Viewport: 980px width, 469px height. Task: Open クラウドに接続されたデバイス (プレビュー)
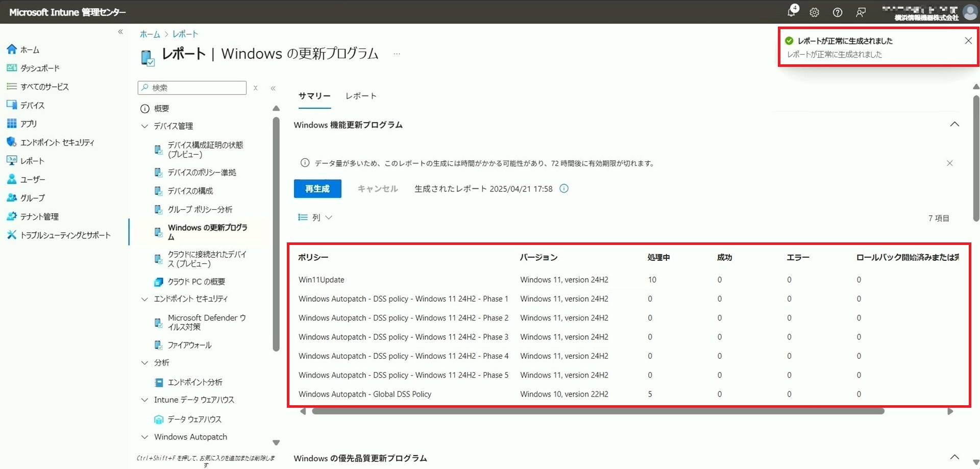coord(207,259)
